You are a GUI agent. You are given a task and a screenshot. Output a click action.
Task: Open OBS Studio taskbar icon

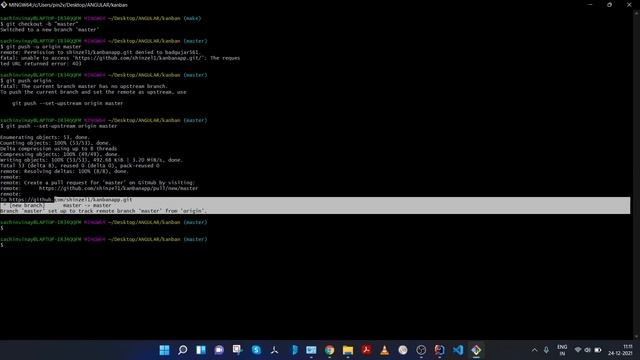421,350
